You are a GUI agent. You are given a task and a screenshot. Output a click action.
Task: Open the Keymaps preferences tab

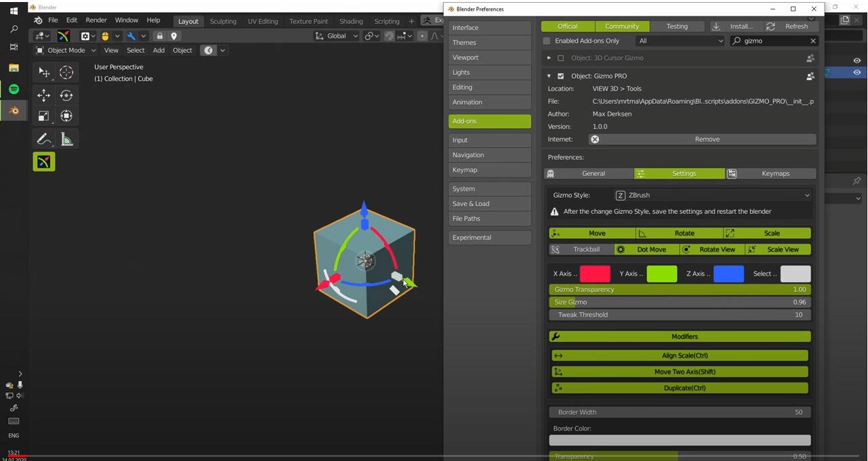[771, 173]
